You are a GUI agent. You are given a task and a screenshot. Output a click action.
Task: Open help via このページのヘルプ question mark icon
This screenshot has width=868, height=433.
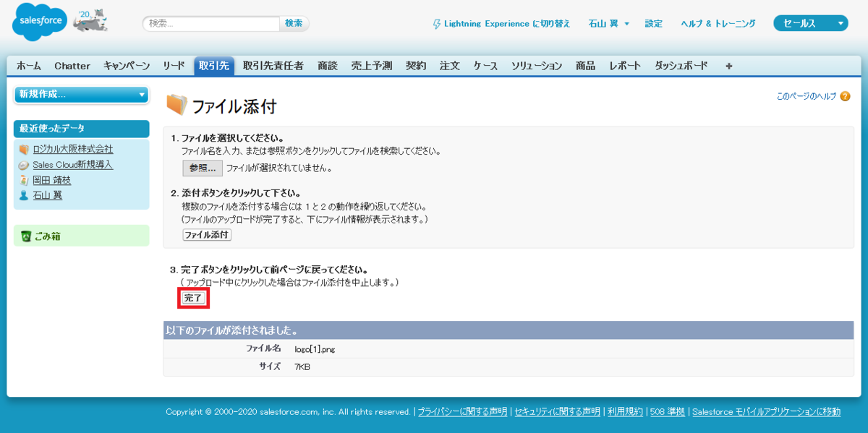(x=846, y=95)
